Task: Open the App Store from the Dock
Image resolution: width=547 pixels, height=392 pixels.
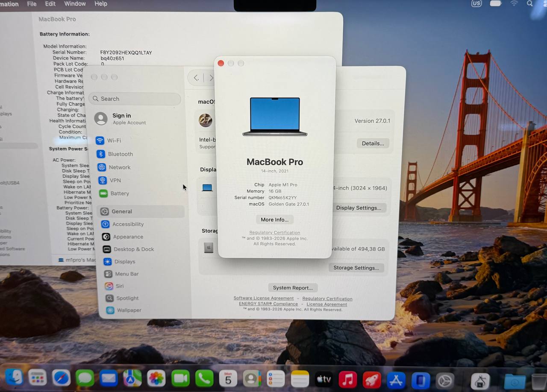Action: pos(396,380)
